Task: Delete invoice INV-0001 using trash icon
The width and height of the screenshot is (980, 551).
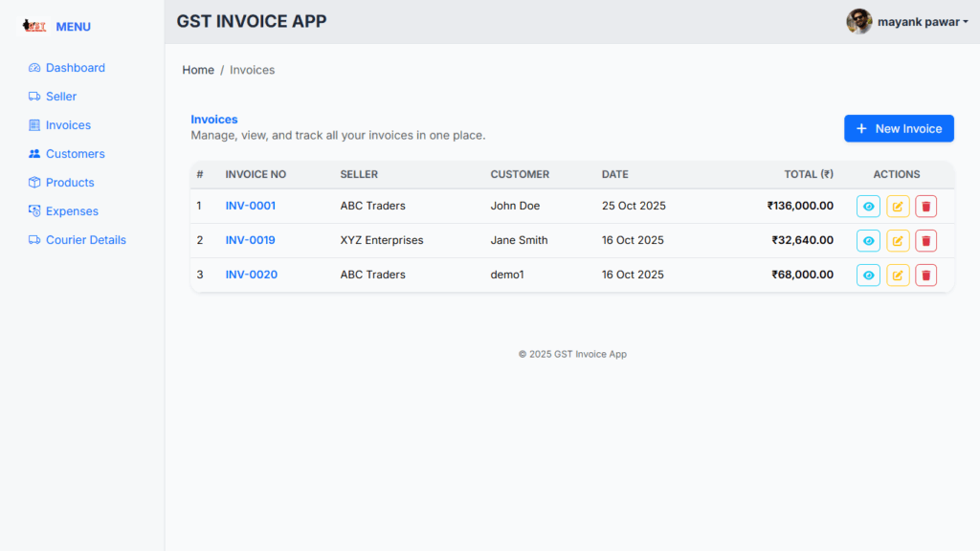Action: click(925, 207)
